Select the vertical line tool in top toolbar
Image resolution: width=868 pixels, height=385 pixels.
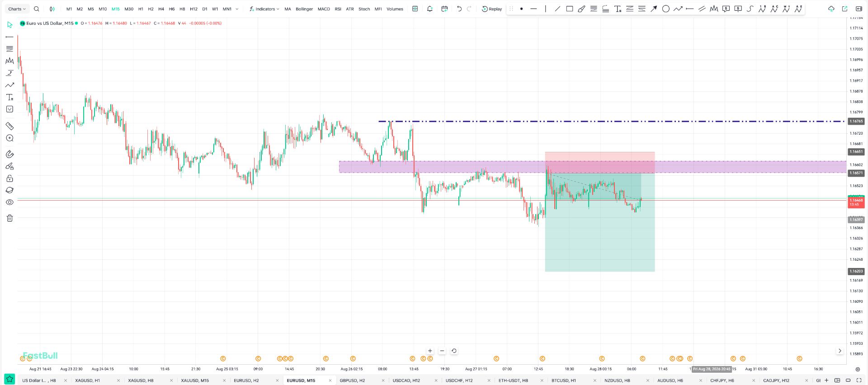pyautogui.click(x=546, y=9)
